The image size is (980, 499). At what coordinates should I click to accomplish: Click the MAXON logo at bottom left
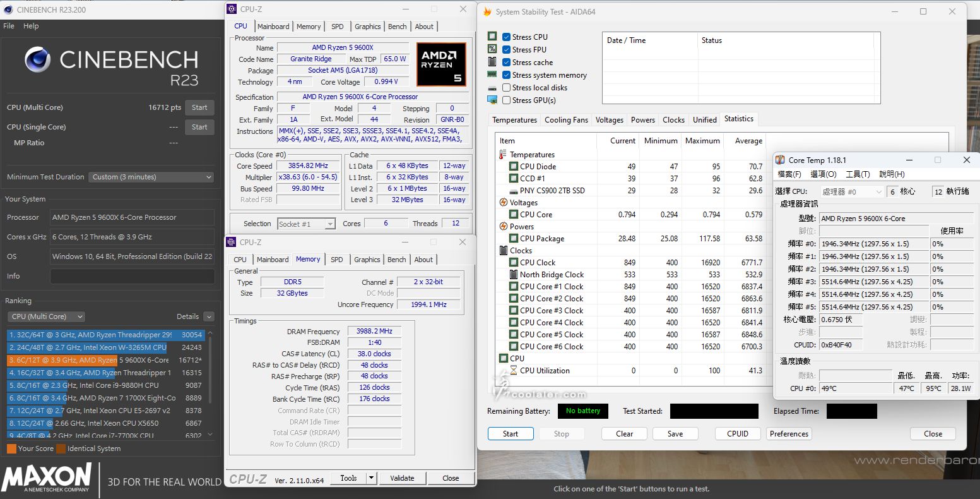[x=47, y=477]
